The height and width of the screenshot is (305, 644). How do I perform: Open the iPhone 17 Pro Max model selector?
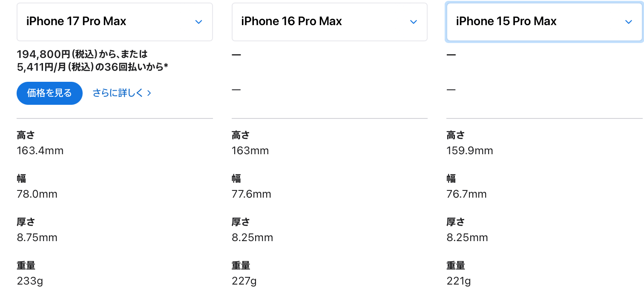tap(115, 22)
